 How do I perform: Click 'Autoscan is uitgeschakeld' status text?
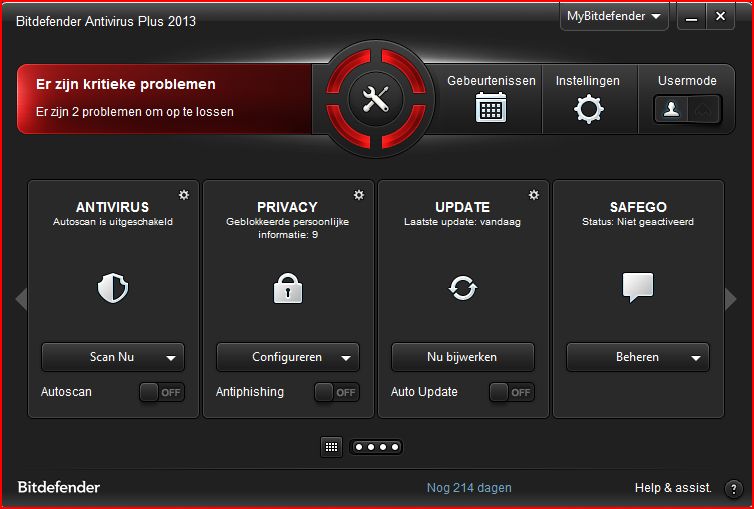[x=113, y=222]
